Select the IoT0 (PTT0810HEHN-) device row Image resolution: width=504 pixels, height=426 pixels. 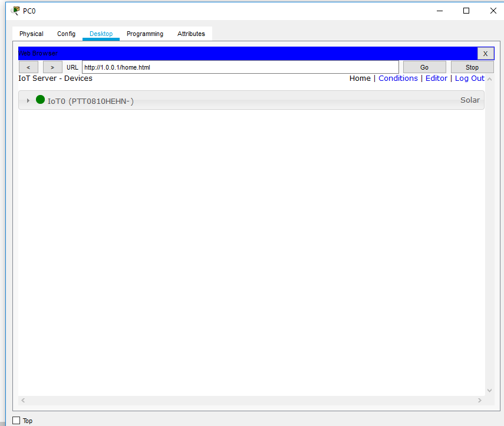point(251,100)
